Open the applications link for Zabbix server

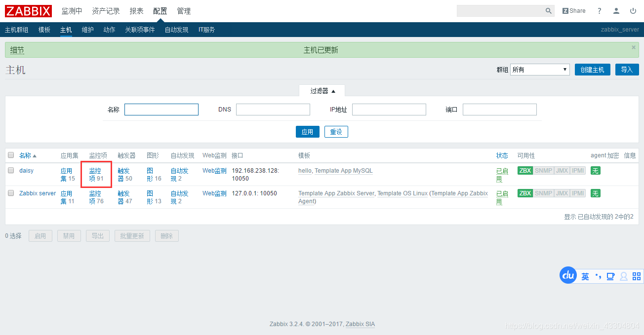pyautogui.click(x=67, y=197)
